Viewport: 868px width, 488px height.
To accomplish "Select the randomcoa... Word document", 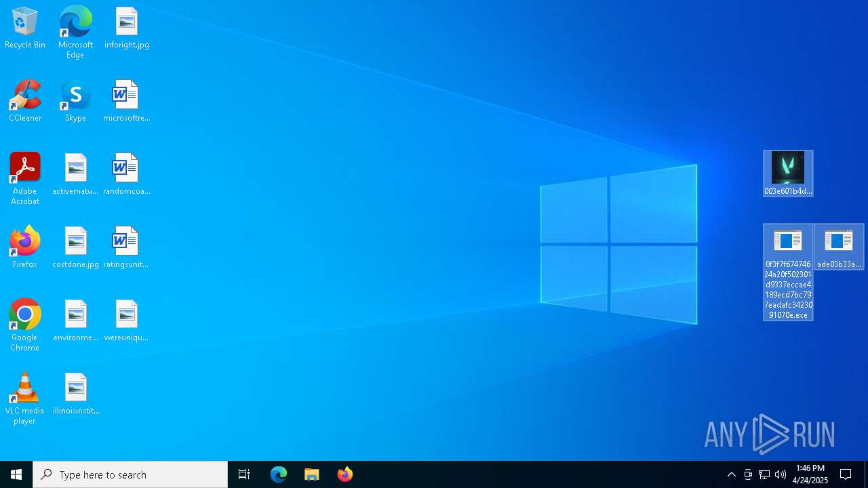I will (127, 175).
